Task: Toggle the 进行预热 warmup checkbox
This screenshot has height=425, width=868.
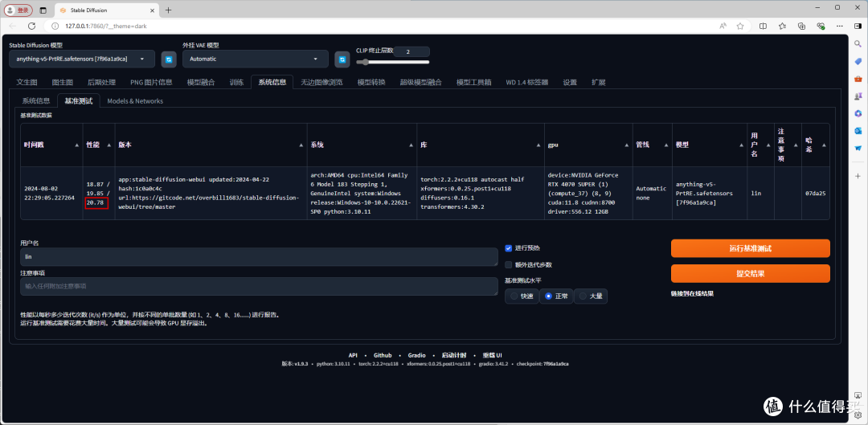Action: [x=508, y=248]
